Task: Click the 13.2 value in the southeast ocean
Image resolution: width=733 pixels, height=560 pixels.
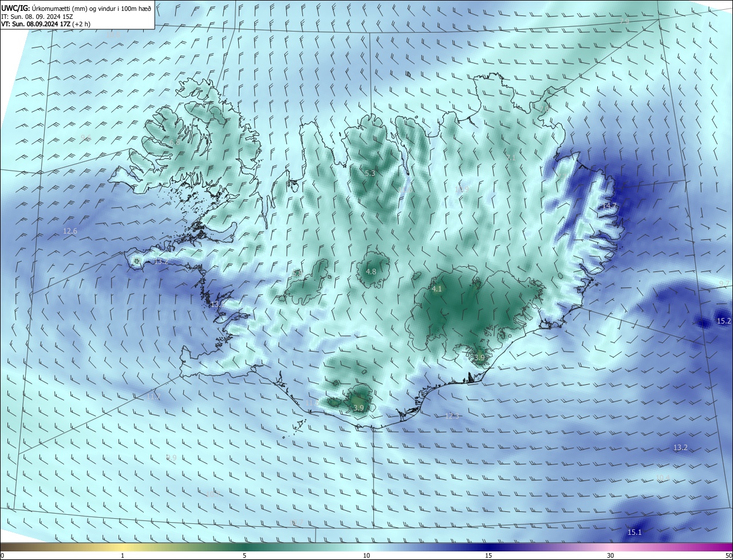Action: [680, 447]
